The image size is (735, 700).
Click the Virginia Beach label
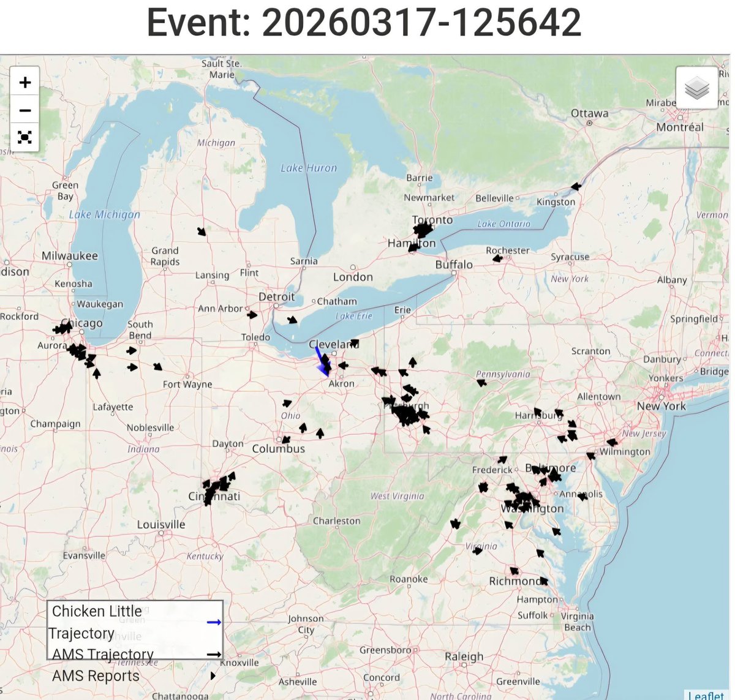pyautogui.click(x=577, y=622)
